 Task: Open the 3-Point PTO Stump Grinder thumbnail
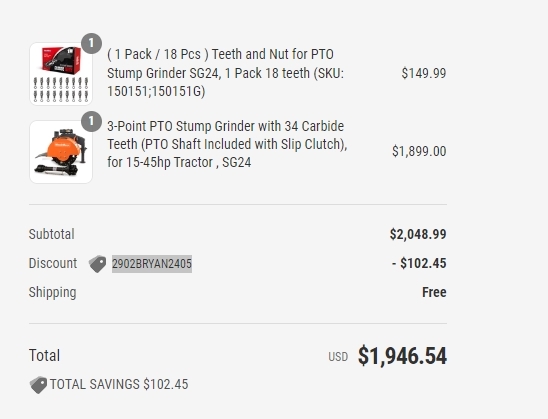coord(61,152)
